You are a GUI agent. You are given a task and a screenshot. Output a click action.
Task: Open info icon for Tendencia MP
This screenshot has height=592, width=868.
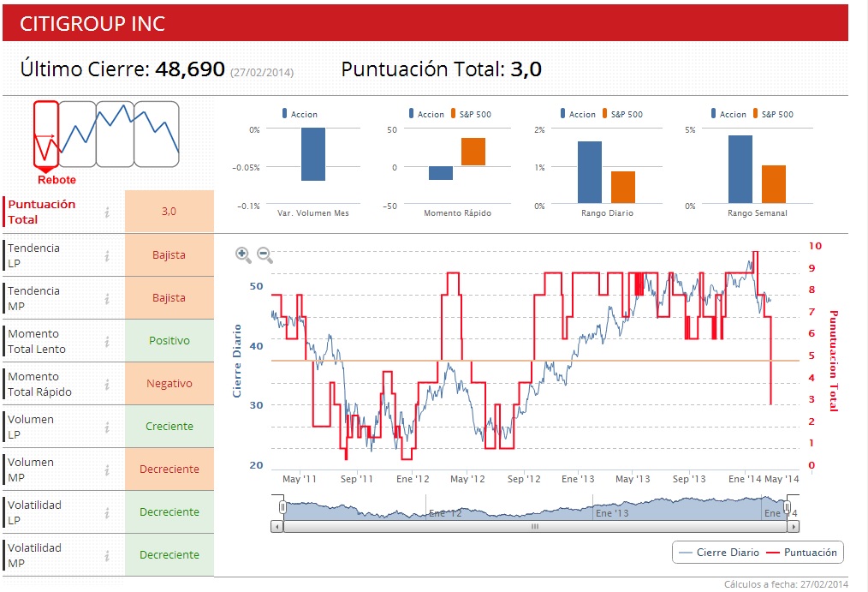tap(107, 298)
